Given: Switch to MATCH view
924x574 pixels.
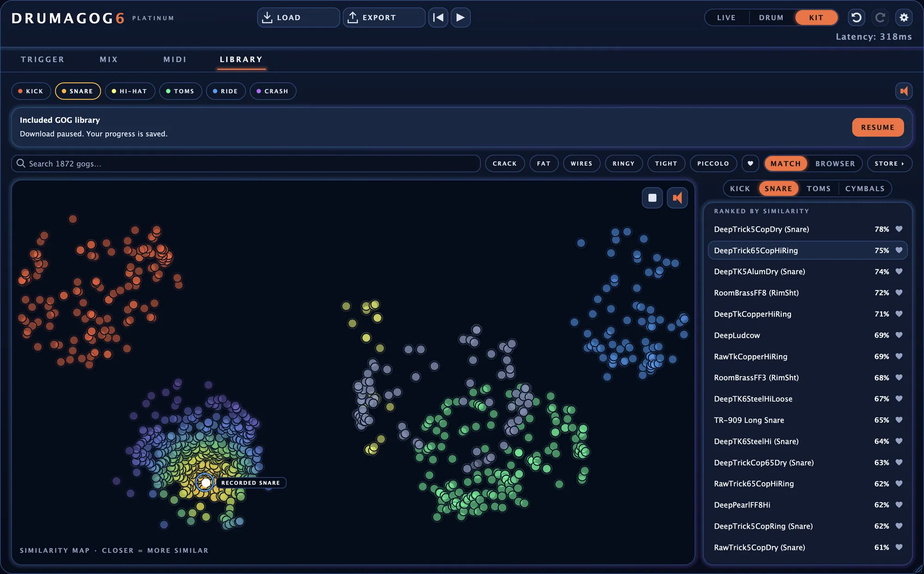Looking at the screenshot, I should 785,163.
